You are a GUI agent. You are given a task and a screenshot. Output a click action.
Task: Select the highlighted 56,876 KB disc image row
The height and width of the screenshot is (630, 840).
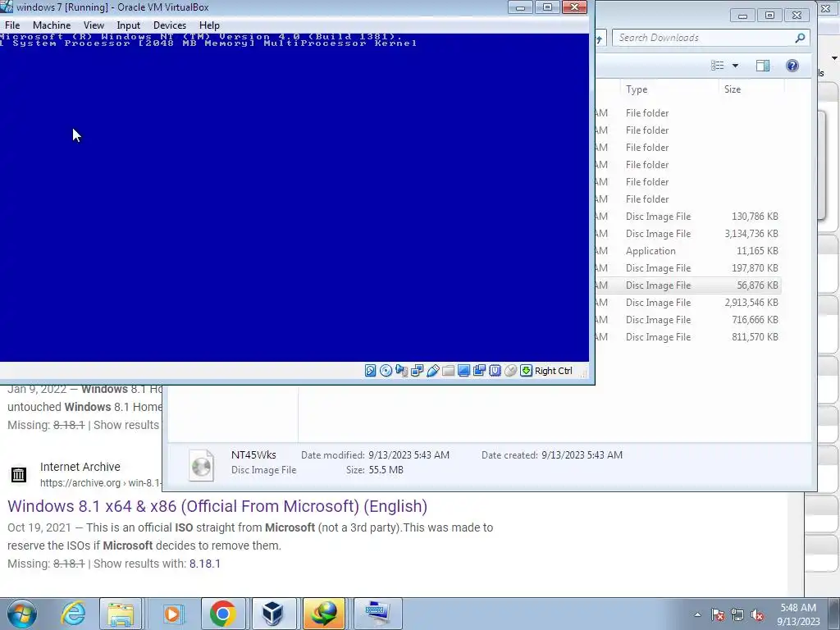[688, 285]
